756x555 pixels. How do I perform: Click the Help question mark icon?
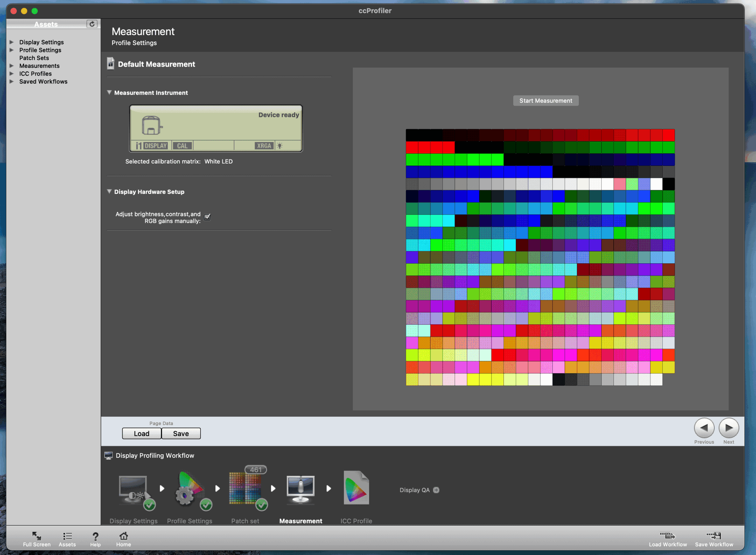point(95,537)
